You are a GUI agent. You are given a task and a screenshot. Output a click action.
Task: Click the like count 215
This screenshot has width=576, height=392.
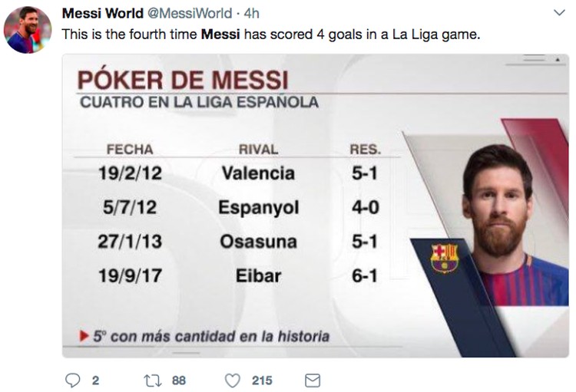click(262, 380)
